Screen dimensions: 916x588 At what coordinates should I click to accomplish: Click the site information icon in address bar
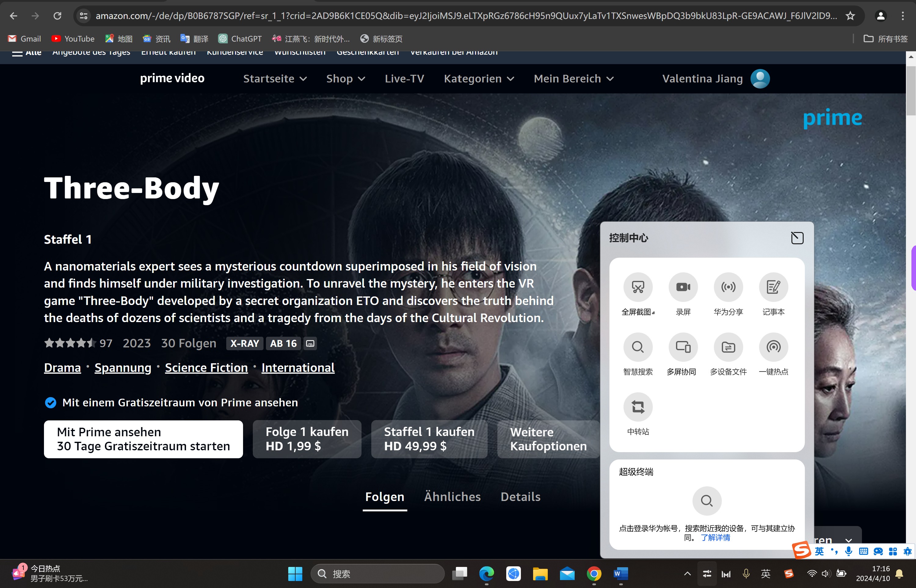83,16
